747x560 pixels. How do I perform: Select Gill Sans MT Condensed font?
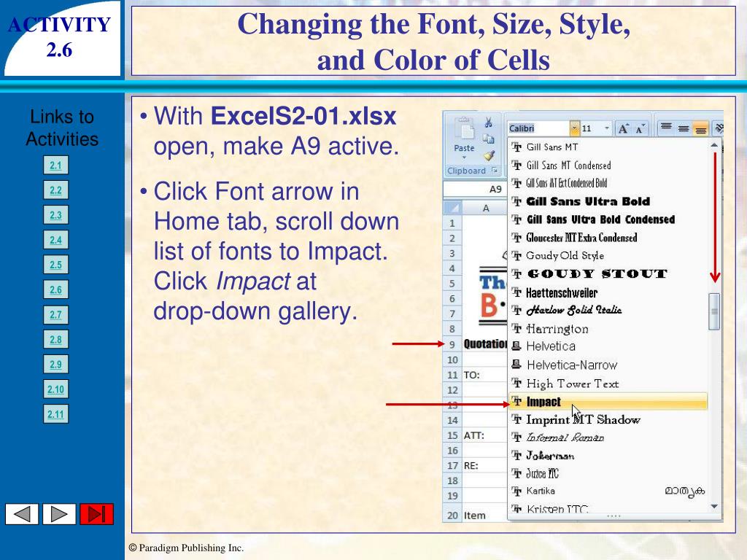[608, 166]
